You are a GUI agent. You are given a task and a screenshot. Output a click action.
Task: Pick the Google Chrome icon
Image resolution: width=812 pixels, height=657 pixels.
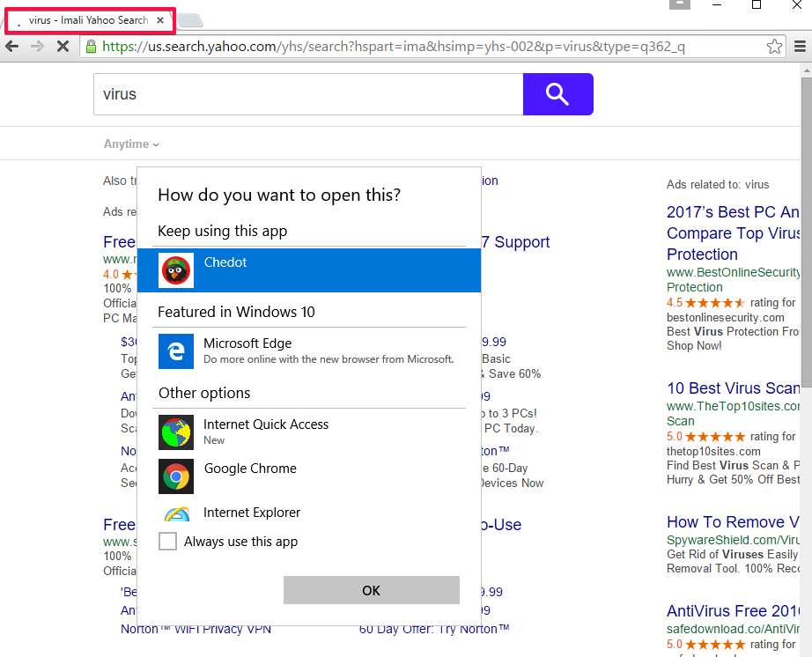tap(176, 476)
